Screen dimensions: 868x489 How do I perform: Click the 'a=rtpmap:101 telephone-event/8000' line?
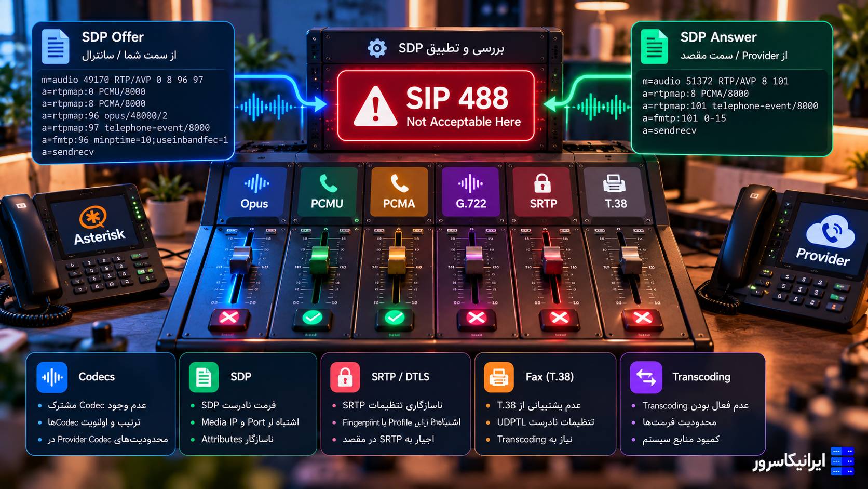tap(730, 106)
